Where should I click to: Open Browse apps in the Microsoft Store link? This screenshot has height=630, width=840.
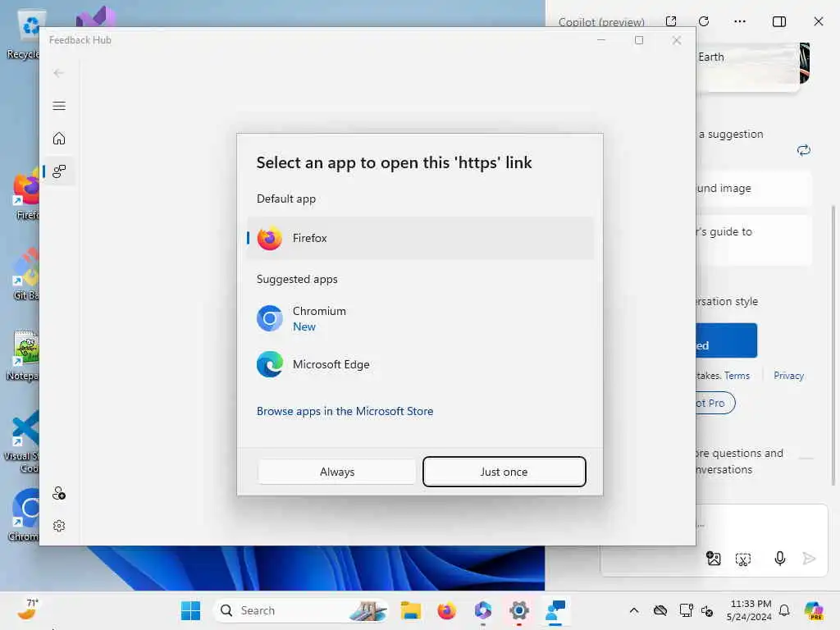click(345, 412)
